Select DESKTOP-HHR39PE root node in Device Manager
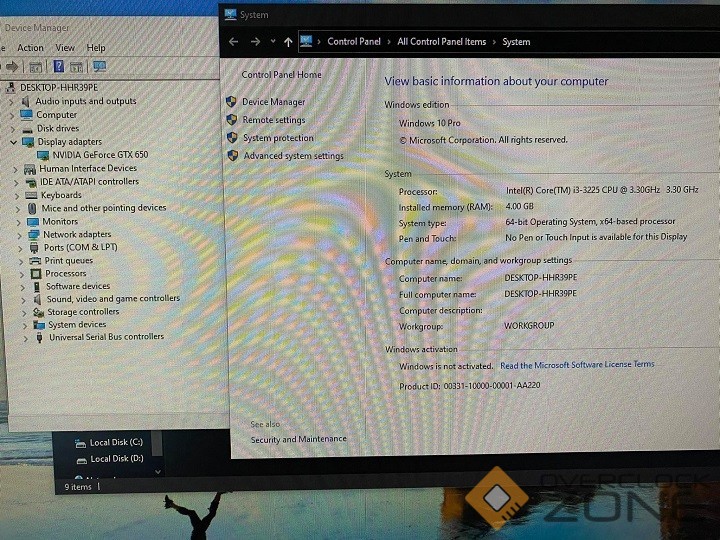The height and width of the screenshot is (540, 720). [59, 87]
